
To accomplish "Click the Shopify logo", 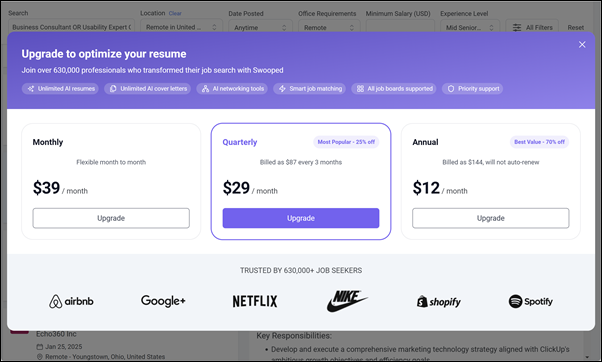I will point(439,302).
